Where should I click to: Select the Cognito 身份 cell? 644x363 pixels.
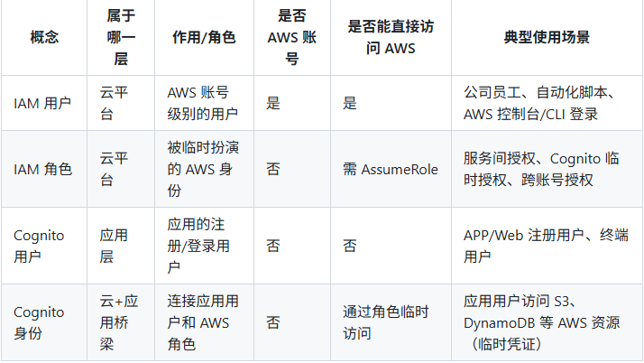pos(40,322)
